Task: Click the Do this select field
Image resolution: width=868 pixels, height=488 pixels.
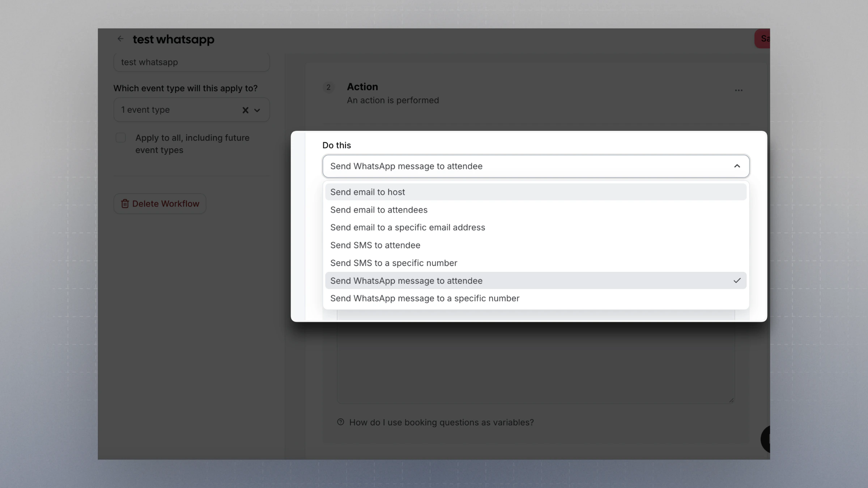Action: click(x=528, y=166)
